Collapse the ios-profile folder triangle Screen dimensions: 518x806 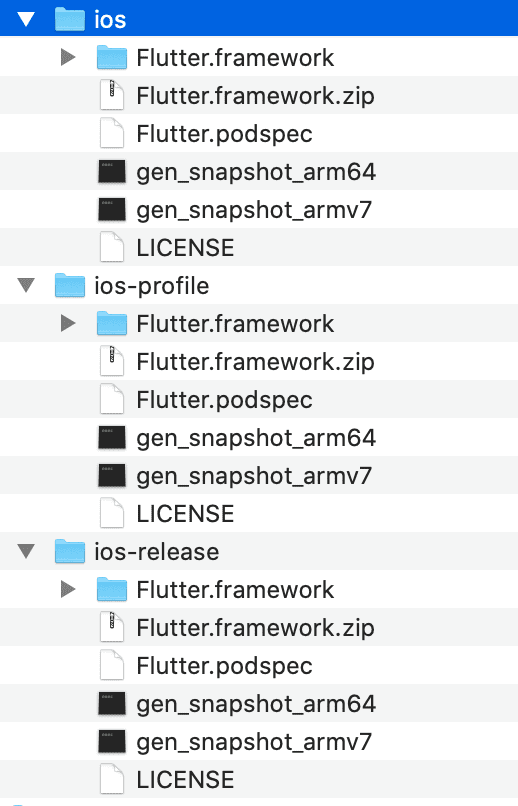tap(26, 285)
